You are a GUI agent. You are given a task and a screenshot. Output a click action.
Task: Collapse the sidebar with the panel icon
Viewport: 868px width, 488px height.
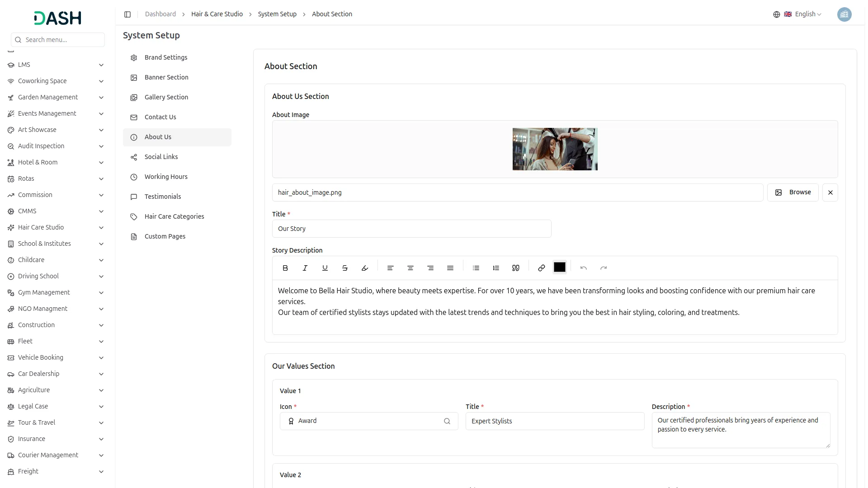click(127, 14)
